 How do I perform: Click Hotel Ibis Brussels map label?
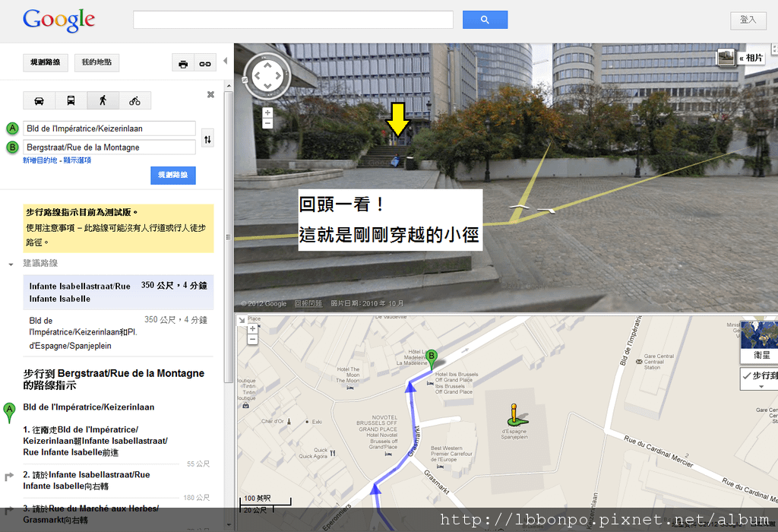[x=456, y=383]
